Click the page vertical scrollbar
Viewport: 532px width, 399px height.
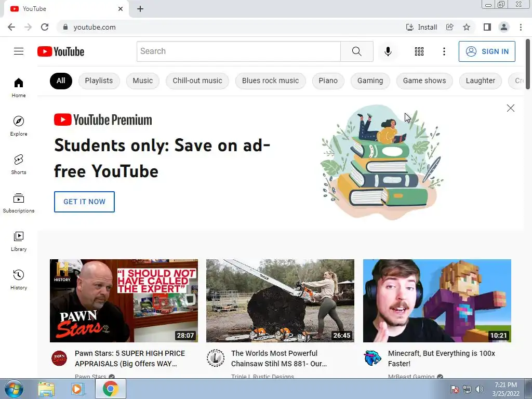528,64
